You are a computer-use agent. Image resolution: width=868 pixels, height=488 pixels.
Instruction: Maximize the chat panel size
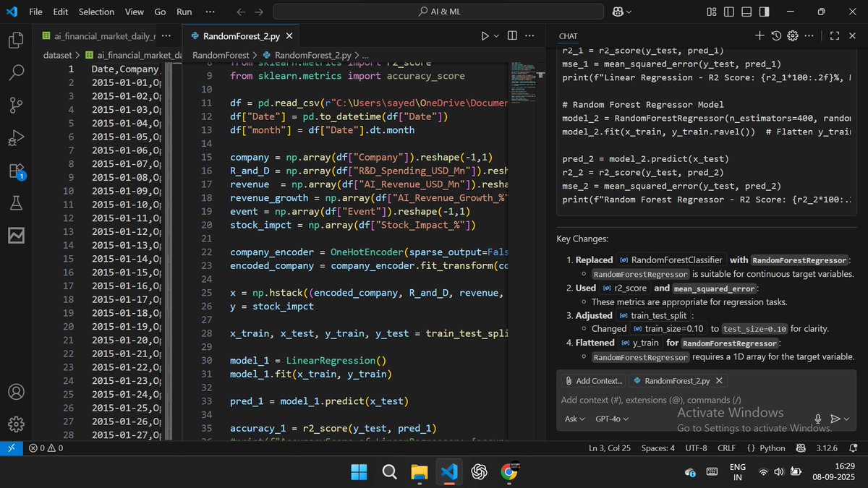(833, 35)
